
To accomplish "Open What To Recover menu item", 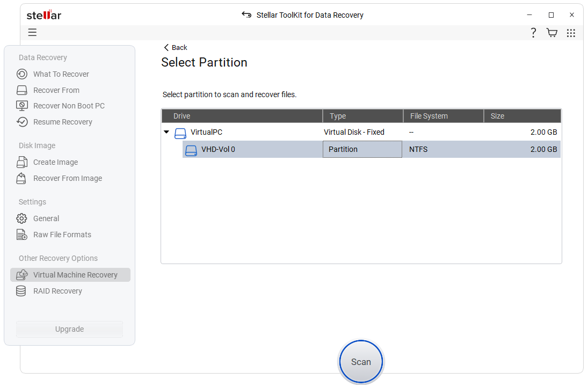I will coord(61,74).
